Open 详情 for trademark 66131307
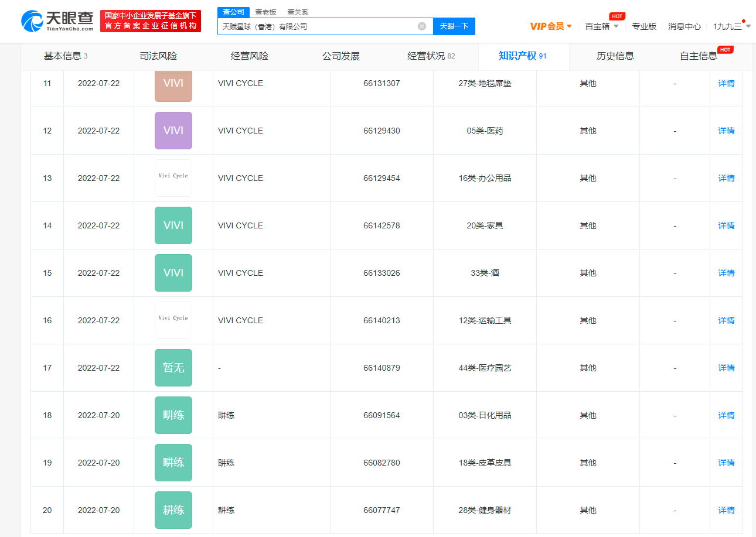Image resolution: width=756 pixels, height=537 pixels. click(726, 83)
